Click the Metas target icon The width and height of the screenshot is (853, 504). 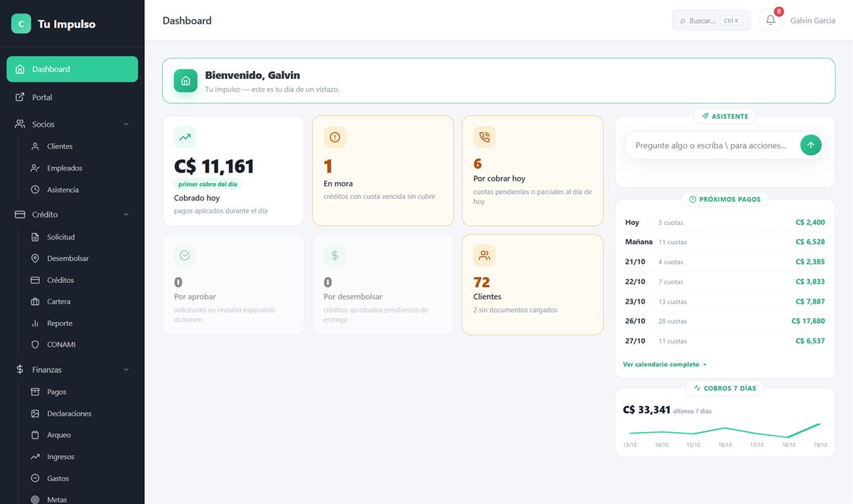35,500
